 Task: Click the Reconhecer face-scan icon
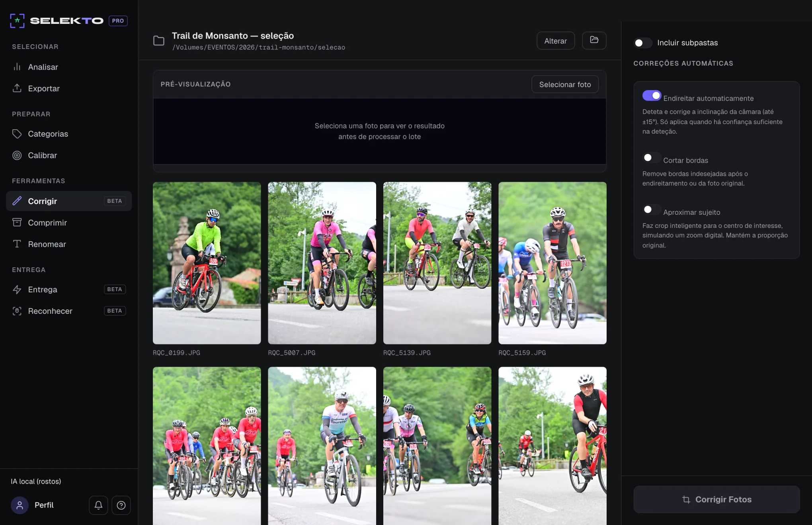click(x=17, y=311)
